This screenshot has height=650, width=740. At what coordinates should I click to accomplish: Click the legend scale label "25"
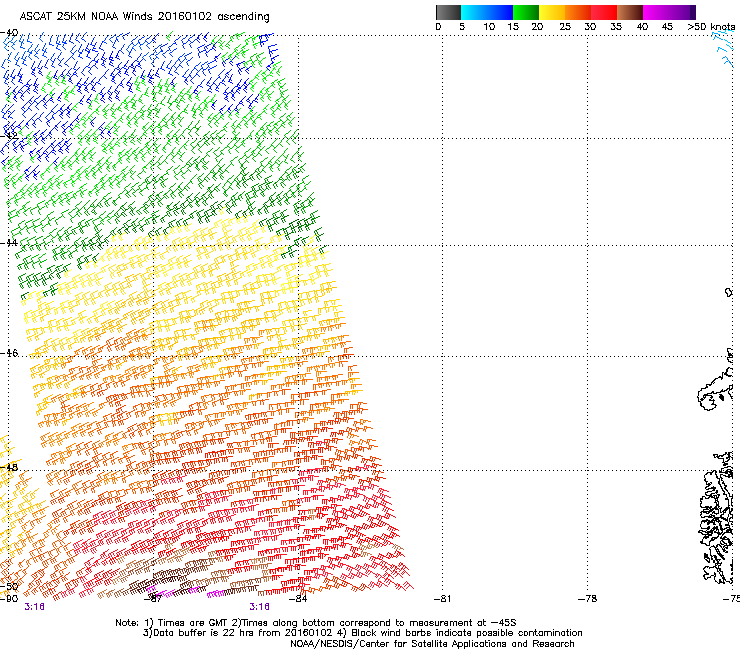pos(565,27)
